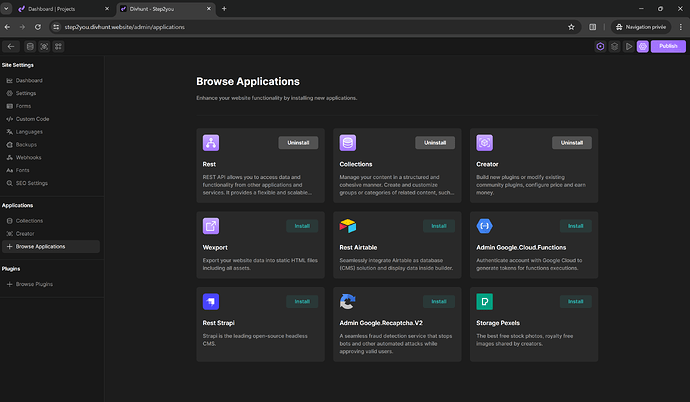Screen dimensions: 690x402
Task: Click the Google Cloud Functions hexagon icon
Action: [484, 226]
